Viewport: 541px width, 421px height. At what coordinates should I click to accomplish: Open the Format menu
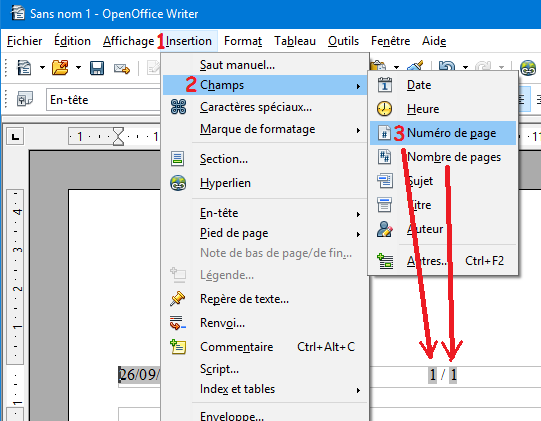tap(243, 41)
